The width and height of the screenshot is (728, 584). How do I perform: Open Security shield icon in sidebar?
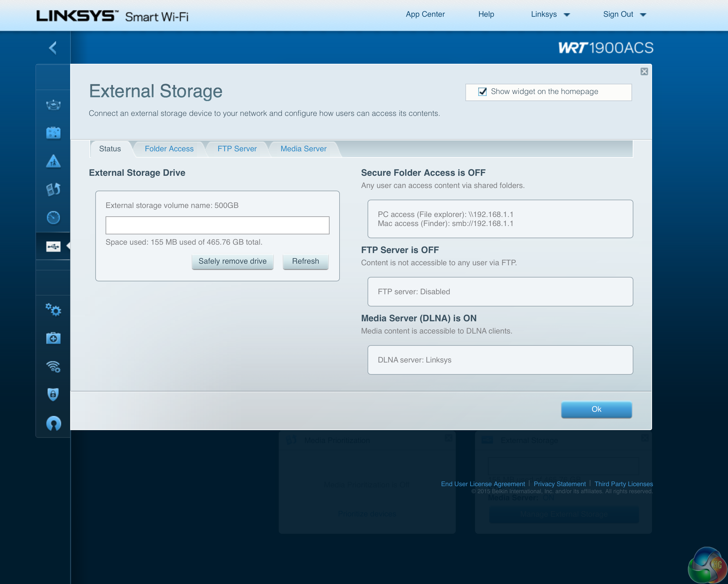pyautogui.click(x=53, y=394)
